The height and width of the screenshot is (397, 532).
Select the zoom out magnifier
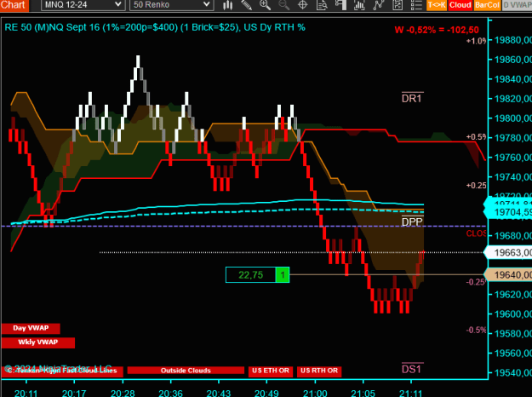click(x=283, y=5)
